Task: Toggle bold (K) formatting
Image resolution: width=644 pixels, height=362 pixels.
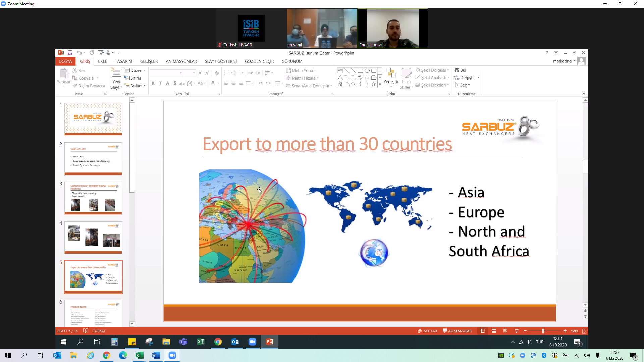Action: point(153,83)
